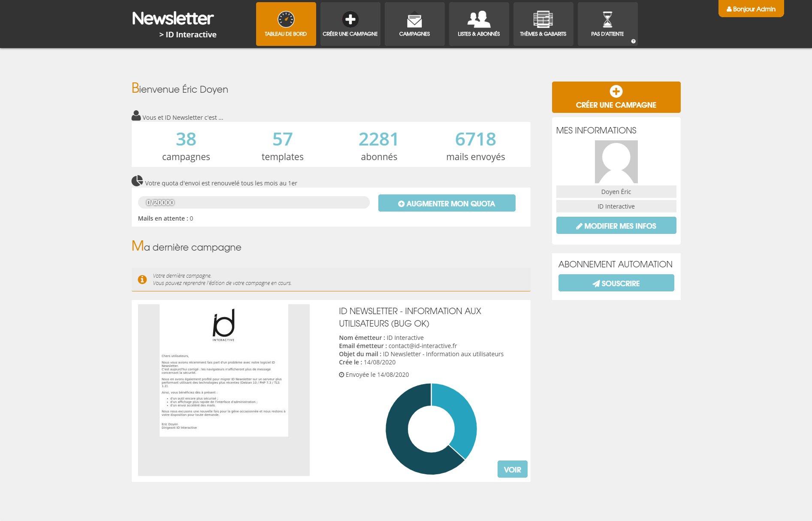Click the plus icon in the top navigation
This screenshot has width=812, height=521.
(x=350, y=19)
